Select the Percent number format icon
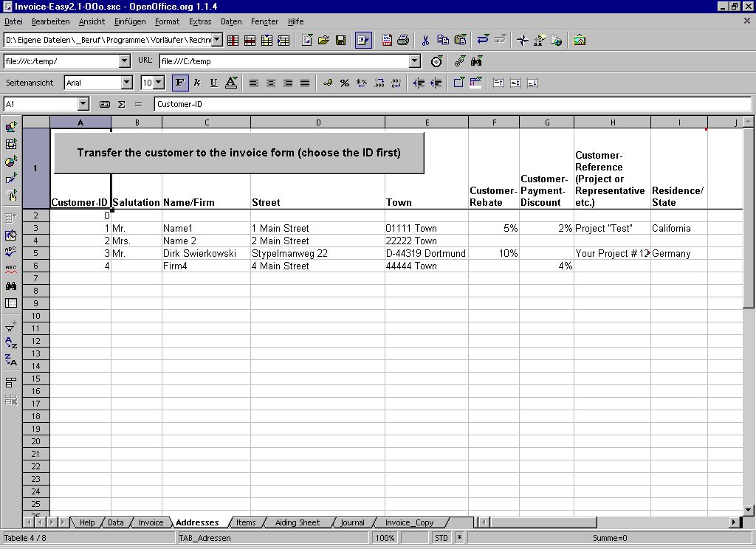The image size is (756, 549). [344, 83]
